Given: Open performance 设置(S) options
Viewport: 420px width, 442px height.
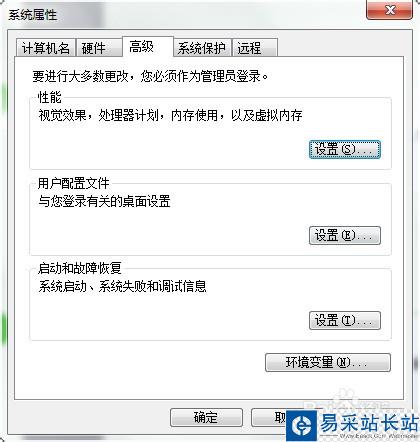Looking at the screenshot, I should [345, 149].
